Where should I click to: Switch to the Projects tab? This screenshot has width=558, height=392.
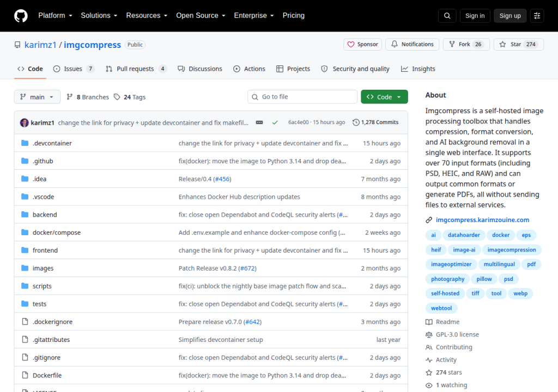pyautogui.click(x=293, y=69)
